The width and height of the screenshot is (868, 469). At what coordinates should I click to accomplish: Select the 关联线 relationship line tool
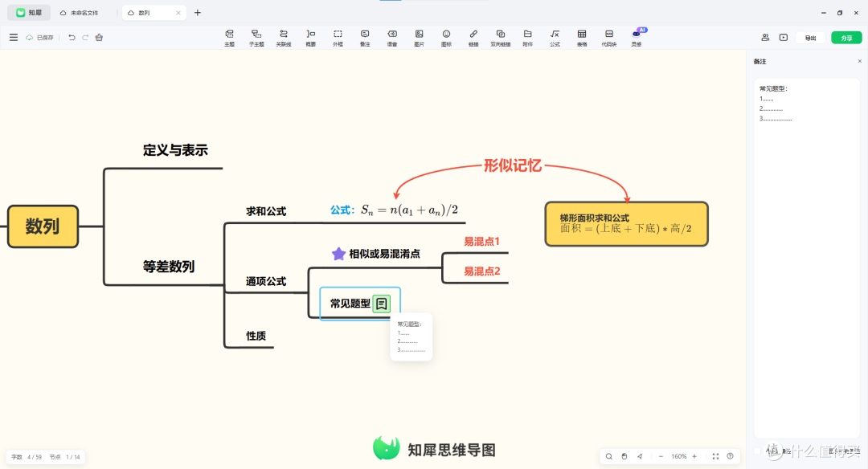pos(284,38)
